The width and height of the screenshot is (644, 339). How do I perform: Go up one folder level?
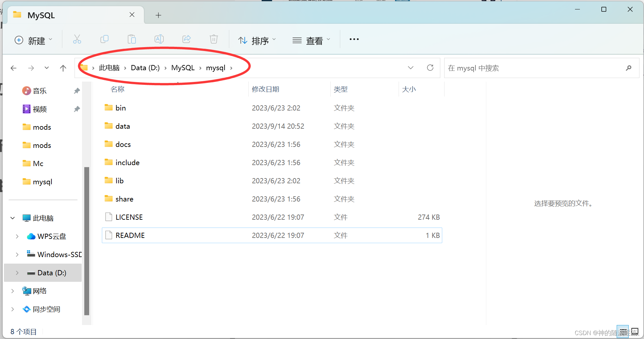coord(63,68)
